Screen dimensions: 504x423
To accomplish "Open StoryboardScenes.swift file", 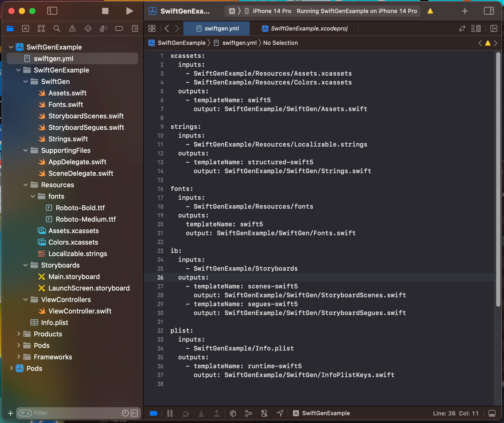I will [x=72, y=116].
